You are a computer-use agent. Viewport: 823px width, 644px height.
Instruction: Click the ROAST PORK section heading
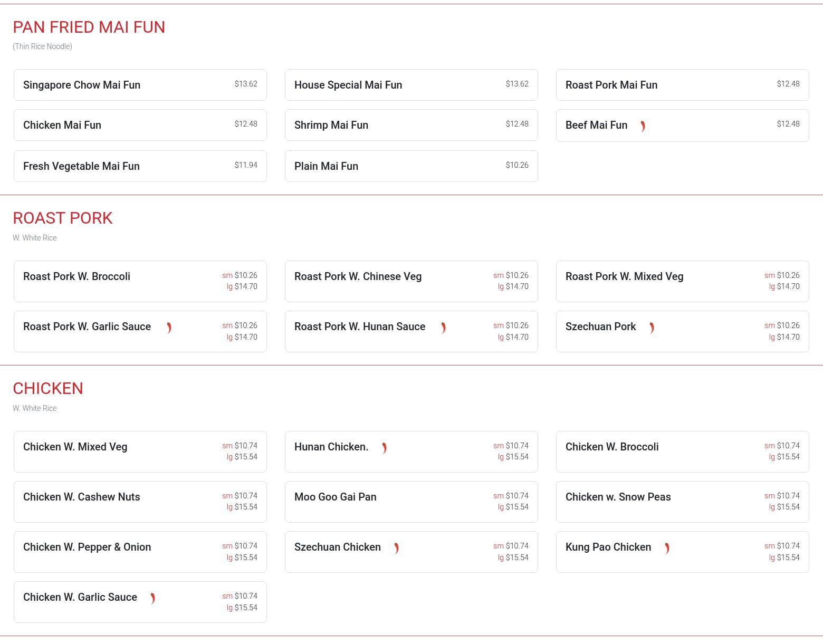63,218
